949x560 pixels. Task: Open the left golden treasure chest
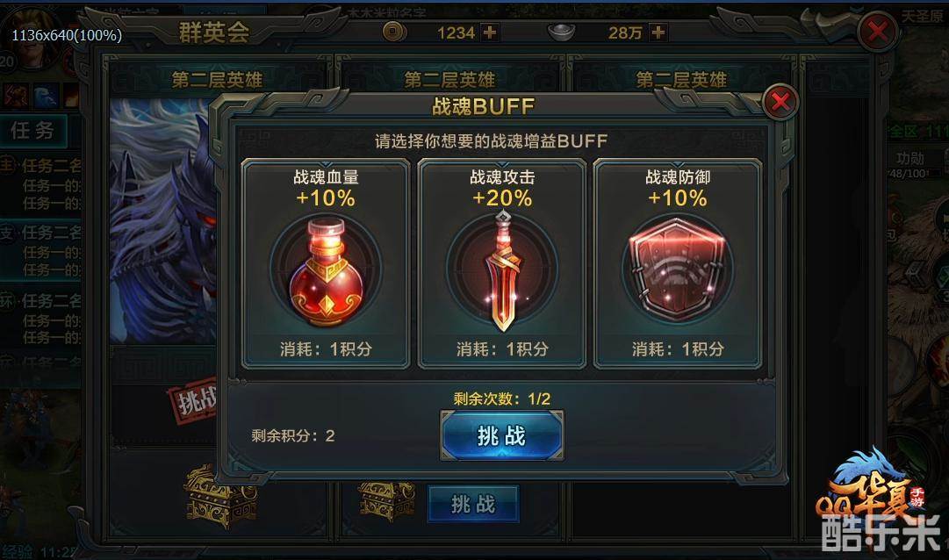220,497
